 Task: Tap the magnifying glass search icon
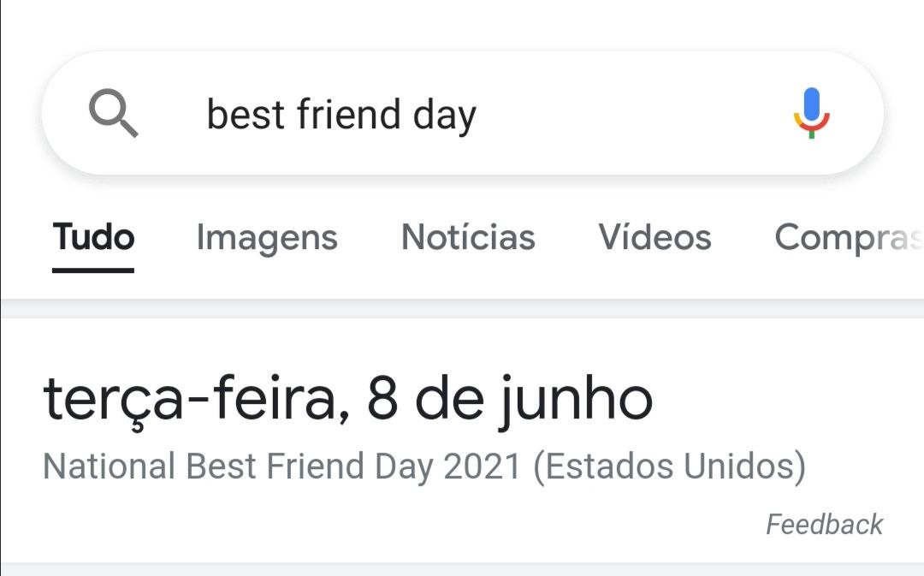coord(113,113)
